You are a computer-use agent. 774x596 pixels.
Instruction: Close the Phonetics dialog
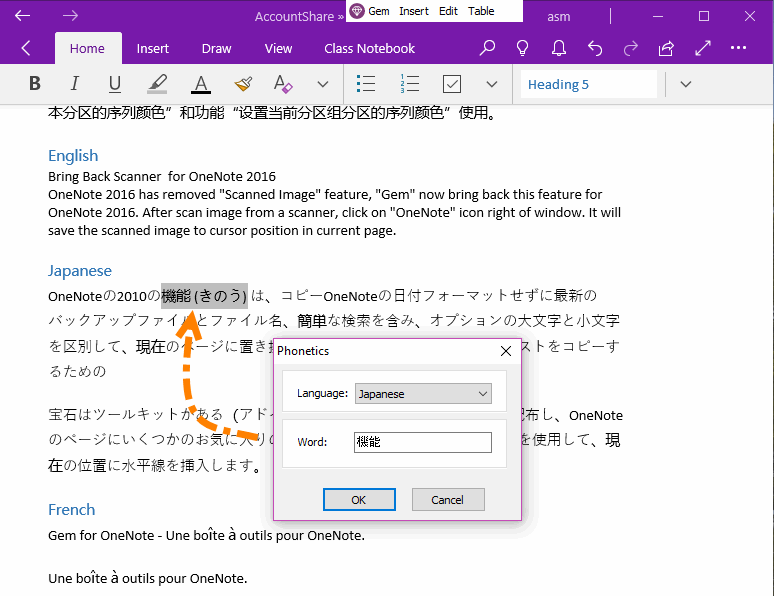[x=505, y=351]
